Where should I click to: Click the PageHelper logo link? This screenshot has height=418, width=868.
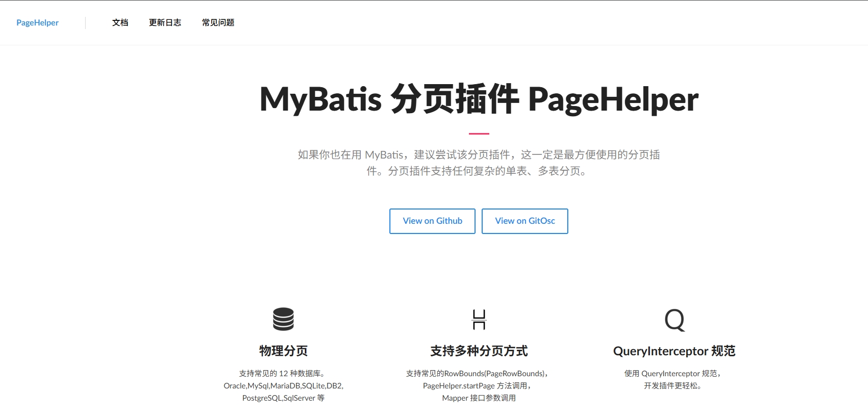37,22
